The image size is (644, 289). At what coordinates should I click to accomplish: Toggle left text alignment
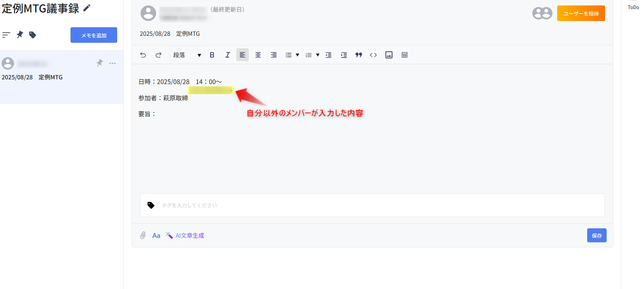point(242,55)
